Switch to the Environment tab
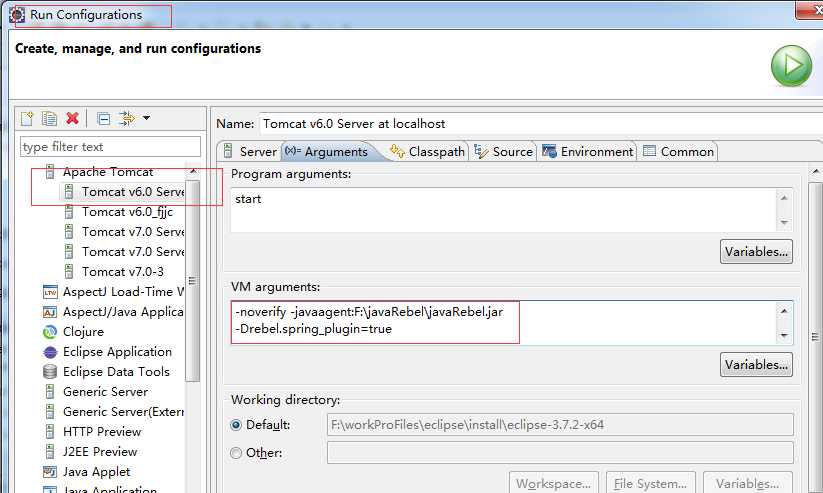823x493 pixels. pos(587,151)
